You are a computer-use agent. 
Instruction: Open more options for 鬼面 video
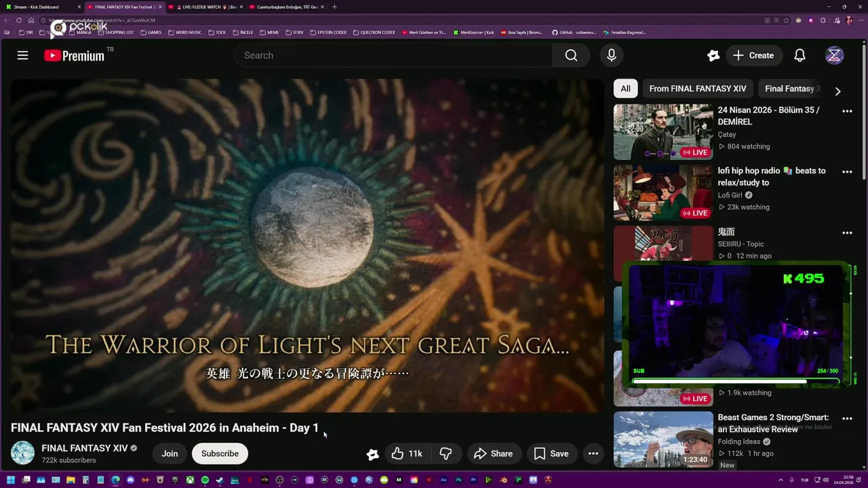click(847, 233)
